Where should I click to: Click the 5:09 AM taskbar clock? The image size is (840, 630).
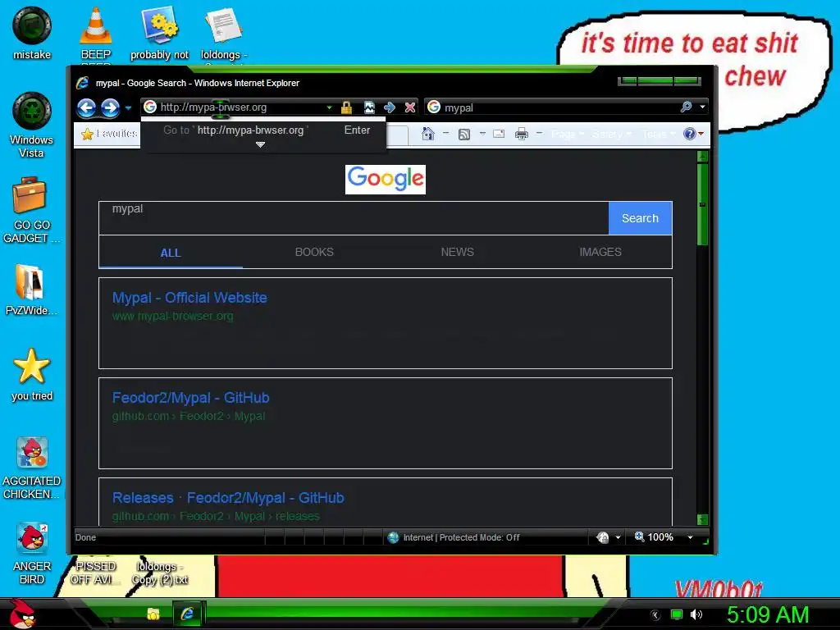[768, 614]
